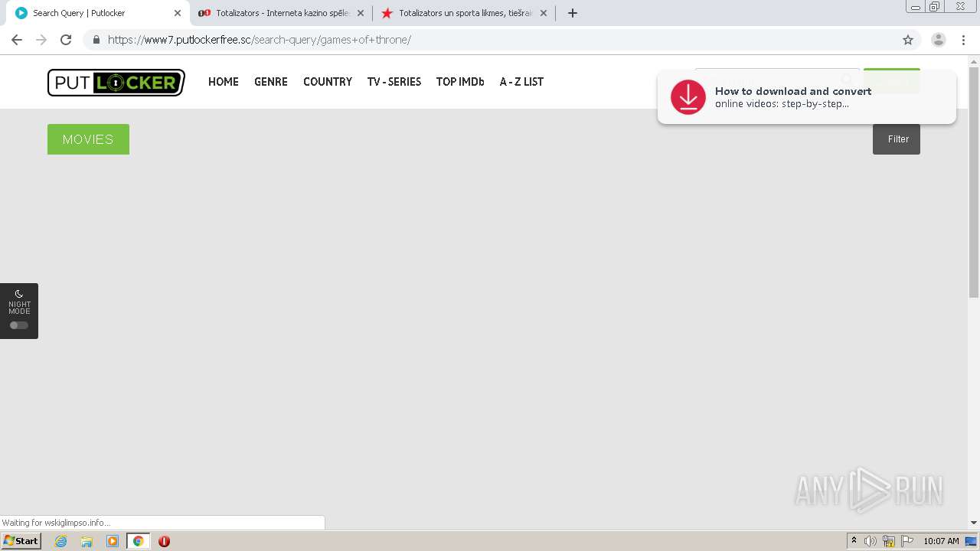Click the site lock security icon

tap(96, 40)
